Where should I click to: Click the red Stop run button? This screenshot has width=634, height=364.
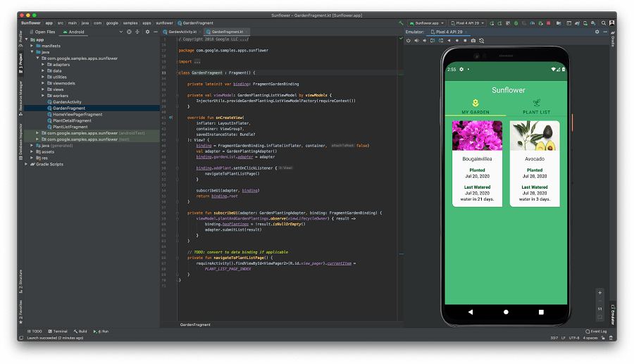(x=549, y=23)
